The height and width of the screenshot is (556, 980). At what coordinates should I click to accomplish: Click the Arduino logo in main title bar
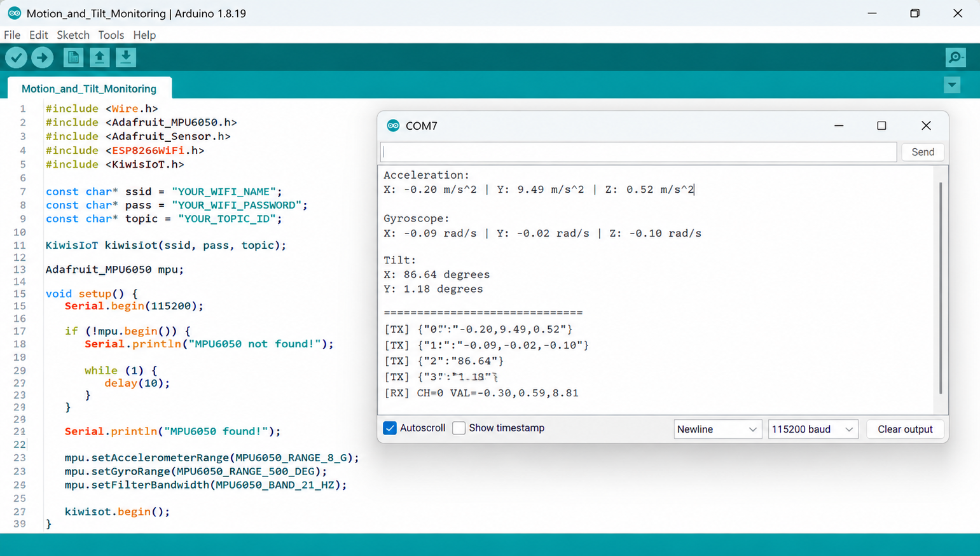pyautogui.click(x=14, y=13)
